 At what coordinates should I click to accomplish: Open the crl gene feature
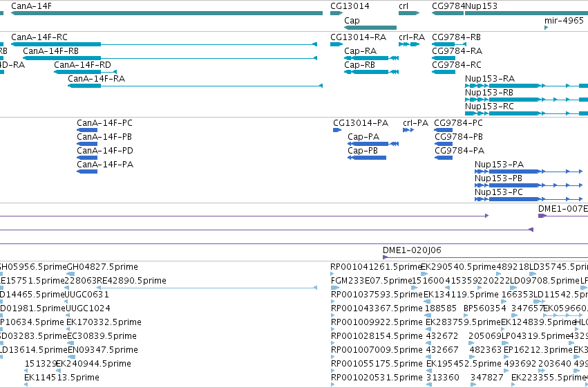click(x=409, y=13)
